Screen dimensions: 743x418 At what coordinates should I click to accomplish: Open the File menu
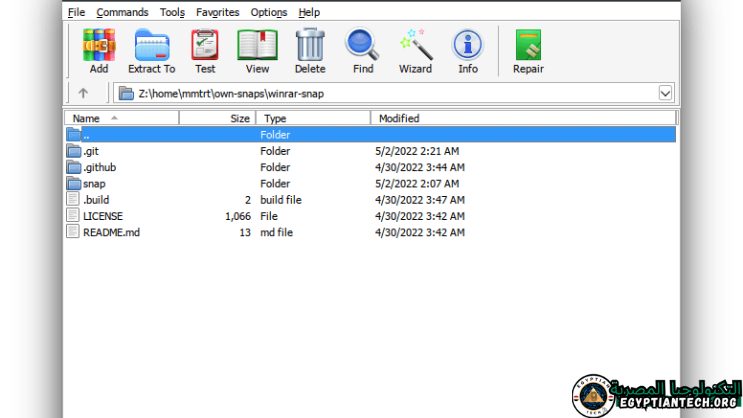tap(77, 12)
